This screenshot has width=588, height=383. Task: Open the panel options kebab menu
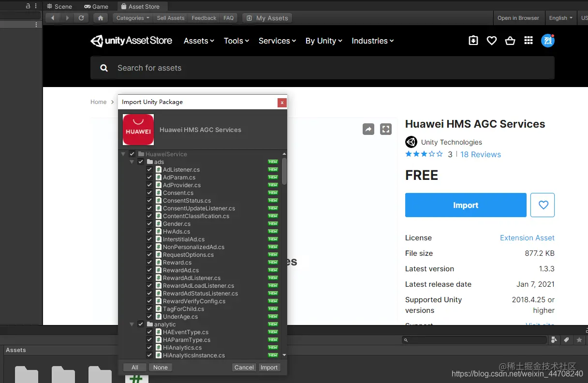click(36, 6)
